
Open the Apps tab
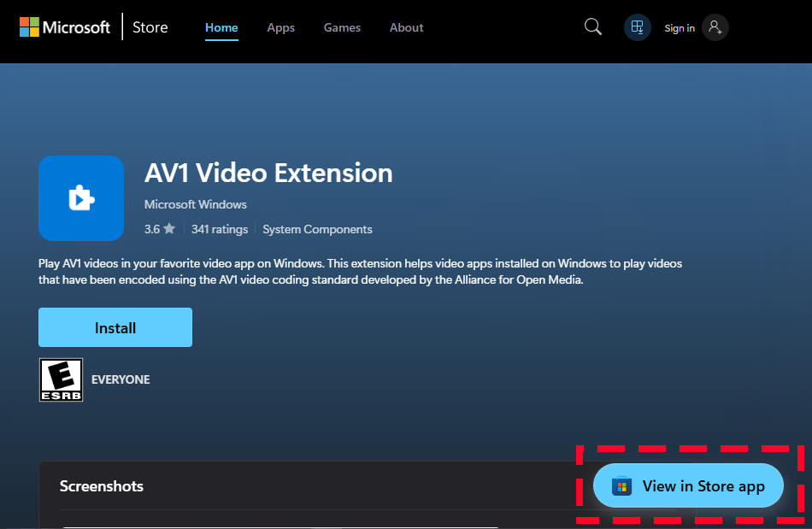[280, 27]
